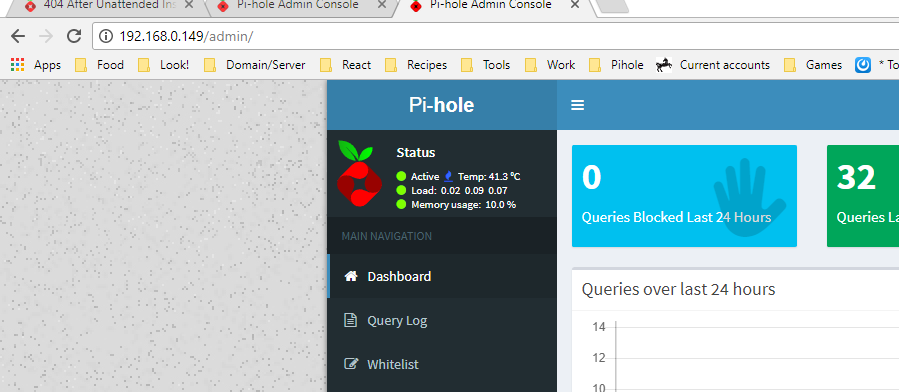
Task: Expand the Domain/Server bookmarks folder
Action: pyautogui.click(x=255, y=65)
